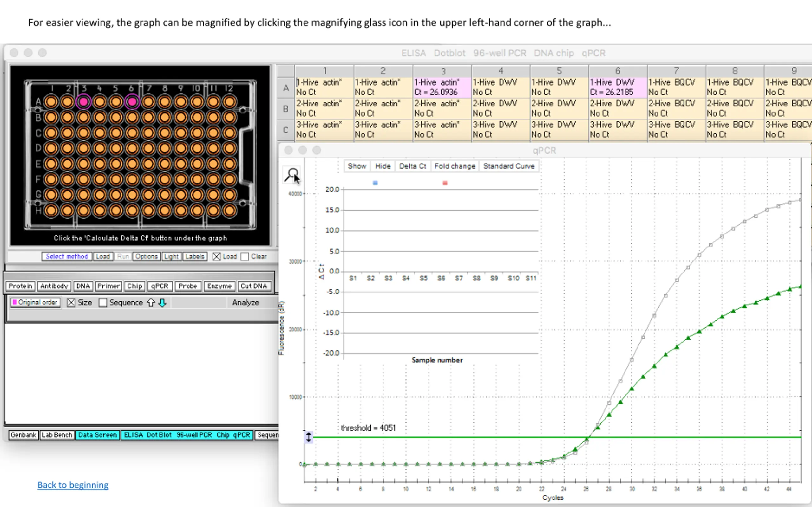Click orange well H12 on the plate

[x=230, y=211]
